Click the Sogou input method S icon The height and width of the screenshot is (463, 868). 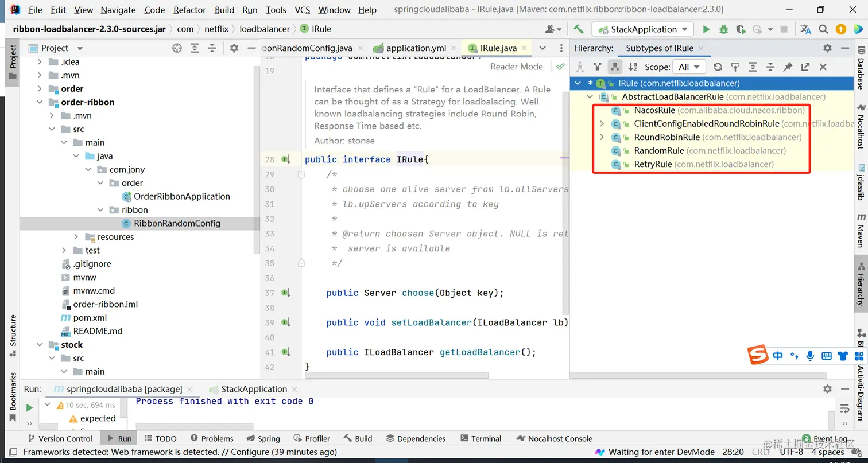click(x=758, y=356)
